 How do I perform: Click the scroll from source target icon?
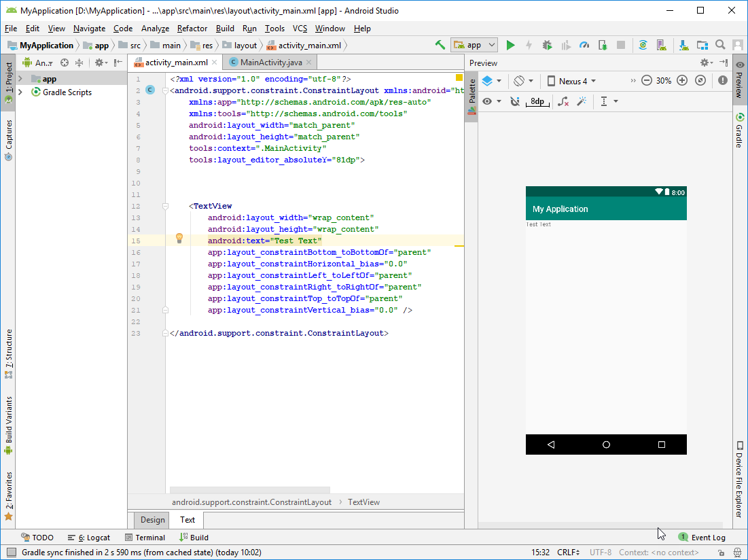65,63
